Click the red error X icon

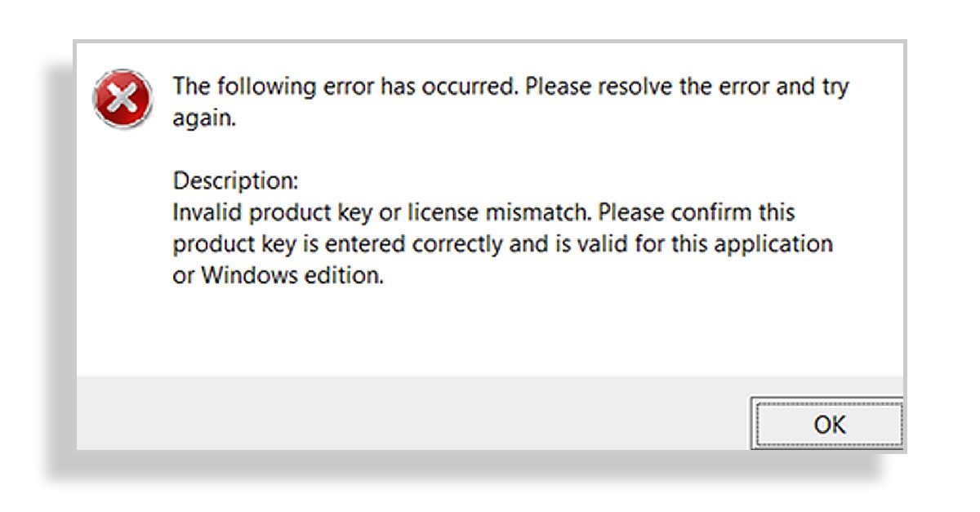pyautogui.click(x=122, y=99)
